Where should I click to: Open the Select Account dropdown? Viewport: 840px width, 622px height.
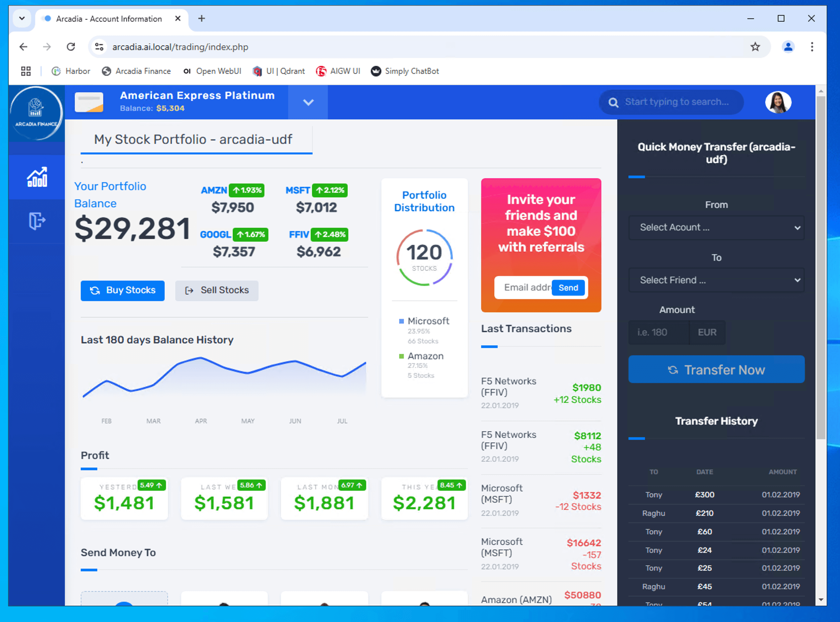(716, 227)
